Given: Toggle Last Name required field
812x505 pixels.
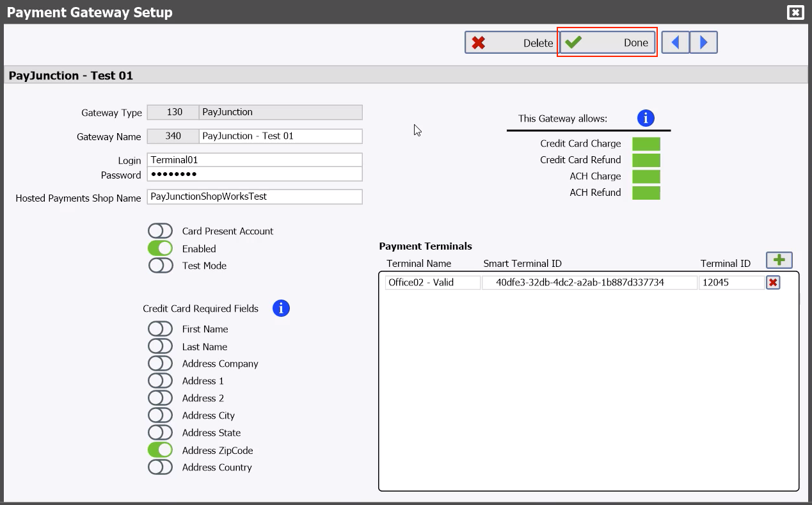Looking at the screenshot, I should [161, 346].
